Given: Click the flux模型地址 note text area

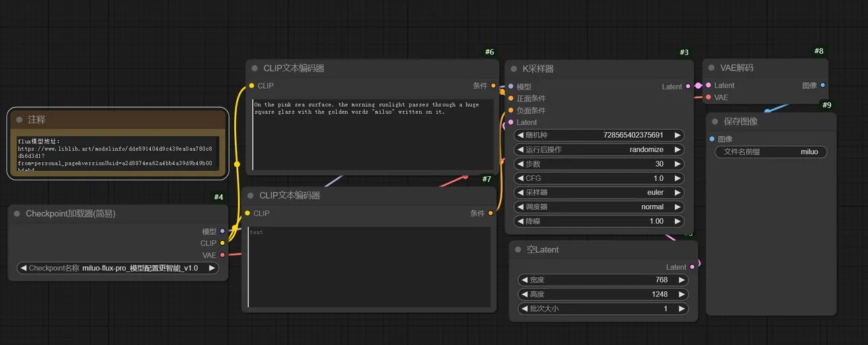Looking at the screenshot, I should tap(118, 154).
